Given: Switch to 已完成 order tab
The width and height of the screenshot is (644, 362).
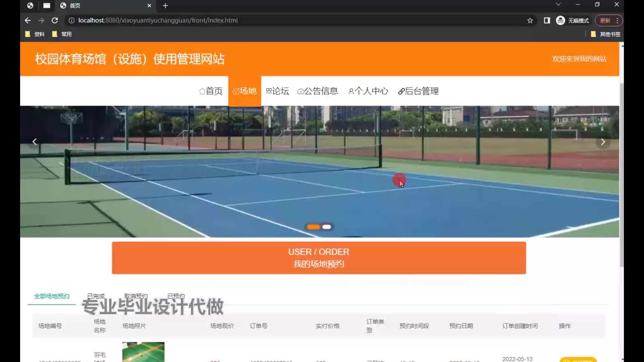Looking at the screenshot, I should click(x=96, y=296).
